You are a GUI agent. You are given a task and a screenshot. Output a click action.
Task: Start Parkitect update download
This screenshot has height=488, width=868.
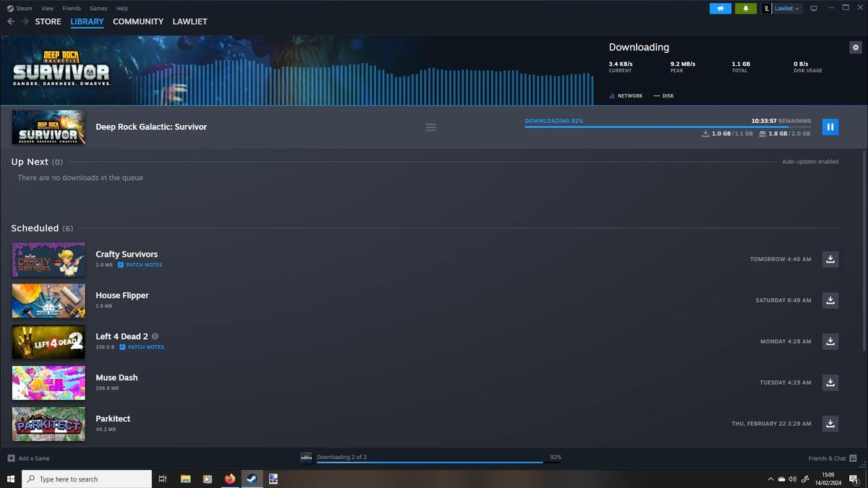[830, 423]
